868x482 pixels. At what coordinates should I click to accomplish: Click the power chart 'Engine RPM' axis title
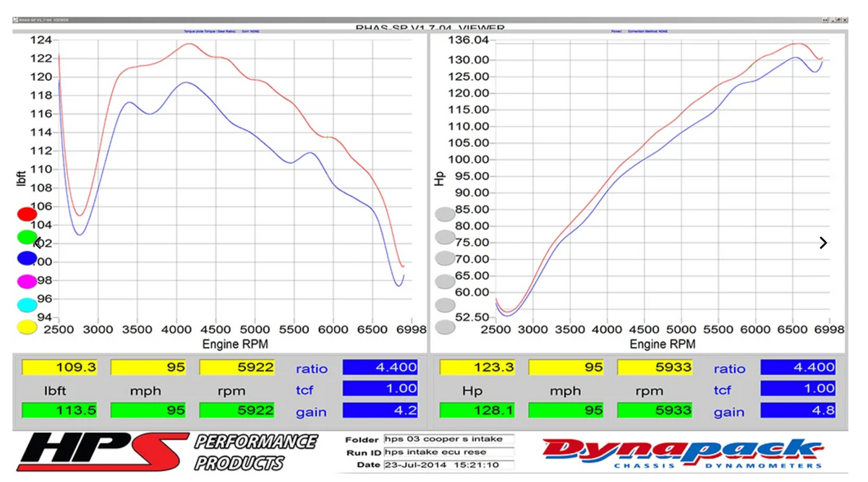663,345
